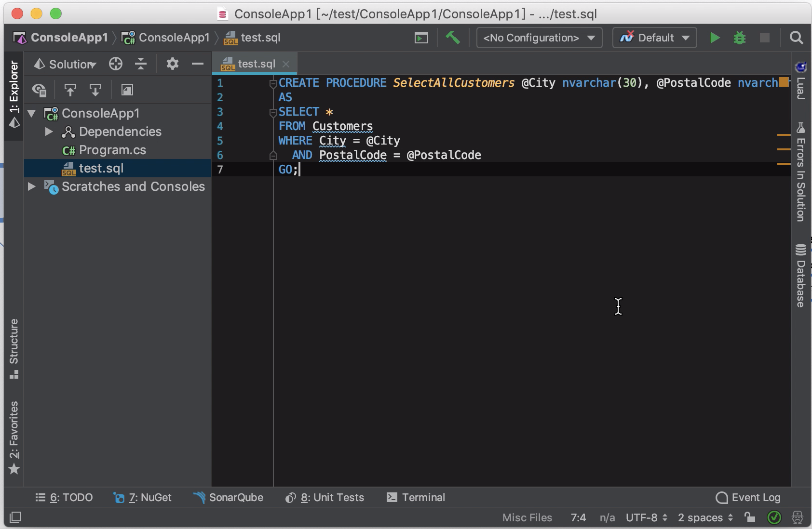Image resolution: width=812 pixels, height=529 pixels.
Task: Click the n/a status bar entry
Action: point(607,518)
